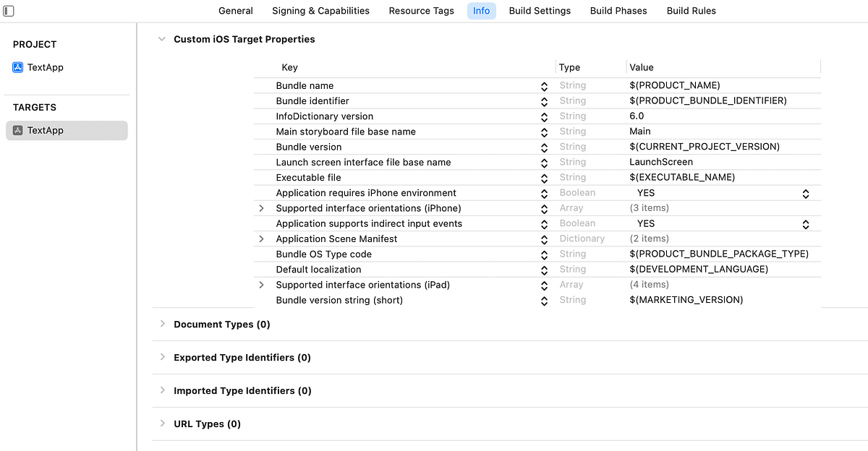Click the stepper next to Default localization

(x=544, y=270)
